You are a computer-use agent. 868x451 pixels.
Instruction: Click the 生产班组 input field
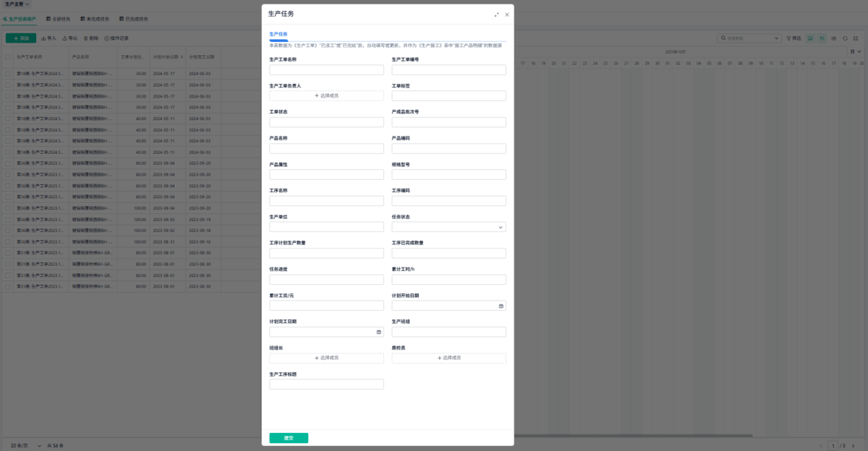tap(448, 332)
